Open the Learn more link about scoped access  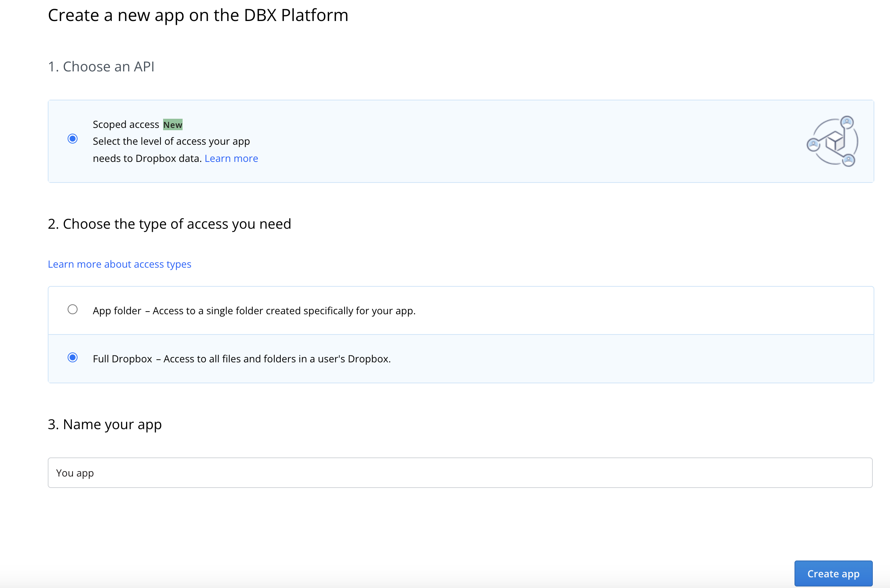(x=231, y=158)
